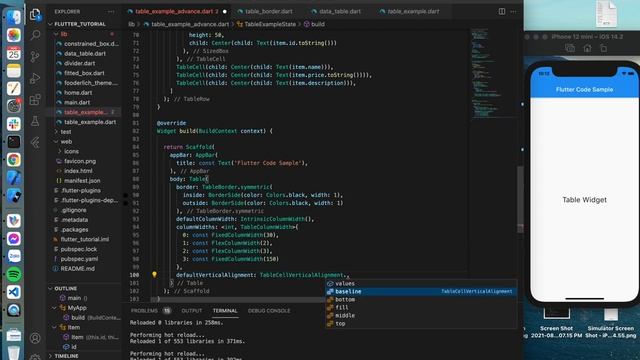Open Explorer more actions ellipsis
Screen dimensions: 640x360
[x=111, y=12]
